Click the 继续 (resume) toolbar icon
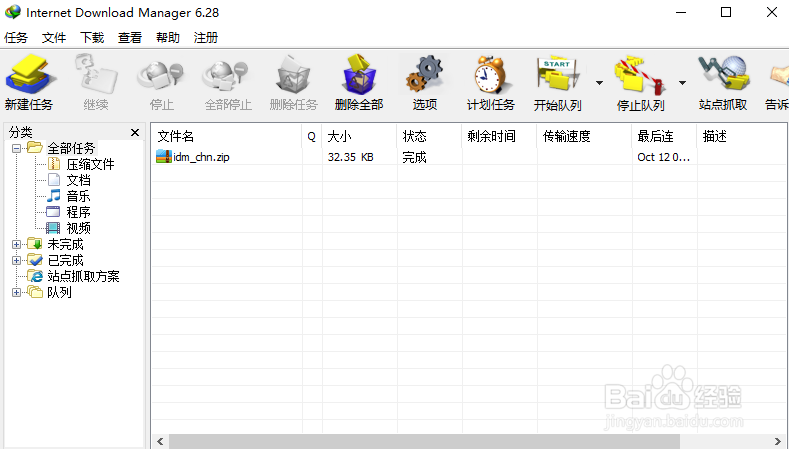Viewport: 789px width, 449px height. pyautogui.click(x=96, y=76)
